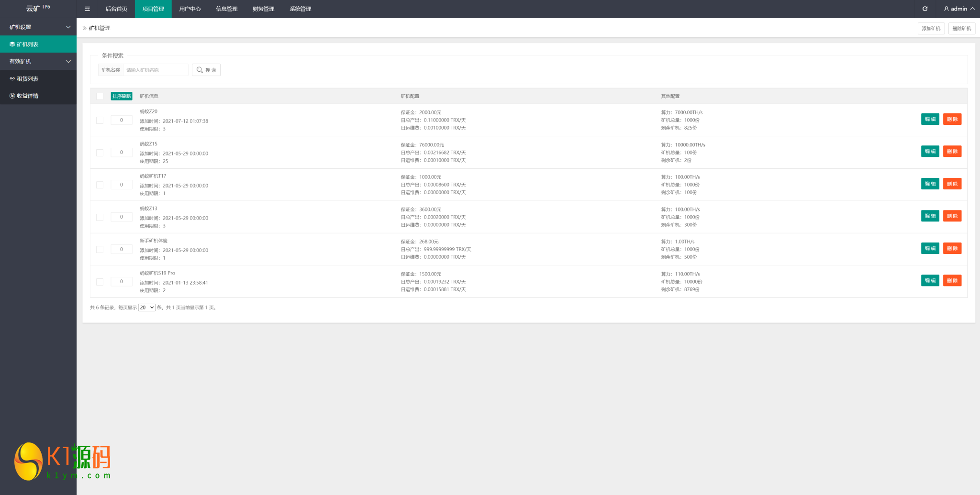
Task: Click the green 排序刷新 button
Action: [122, 96]
